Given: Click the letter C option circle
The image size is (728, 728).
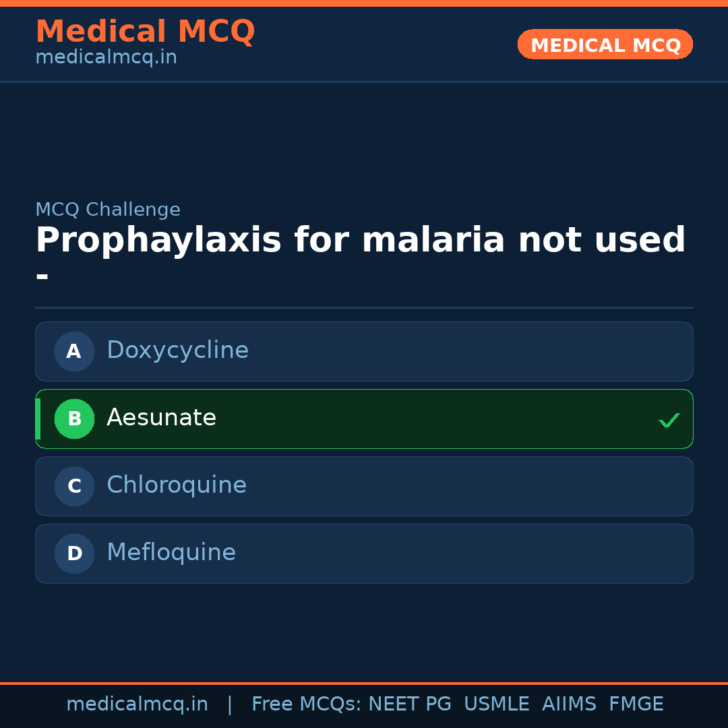Looking at the screenshot, I should tap(74, 486).
